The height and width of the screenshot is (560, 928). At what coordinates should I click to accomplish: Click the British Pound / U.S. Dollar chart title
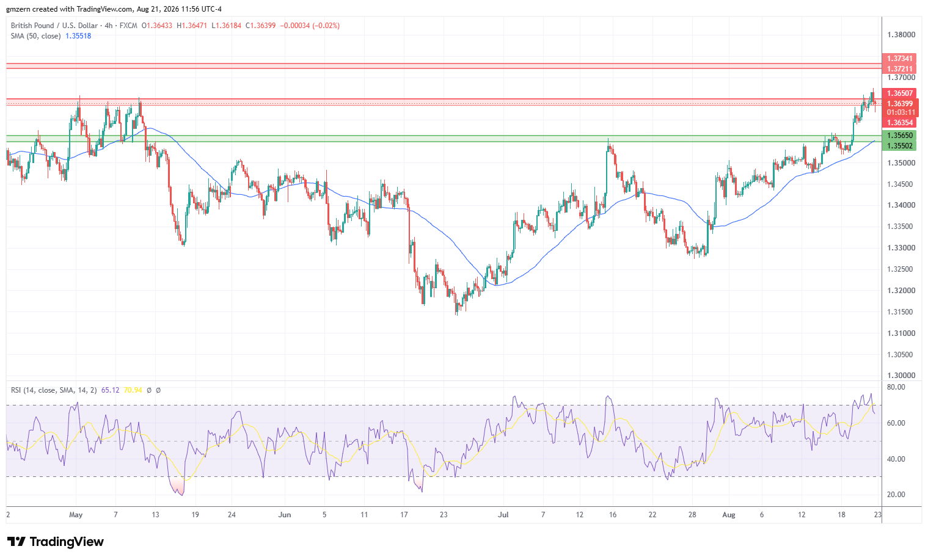(54, 26)
